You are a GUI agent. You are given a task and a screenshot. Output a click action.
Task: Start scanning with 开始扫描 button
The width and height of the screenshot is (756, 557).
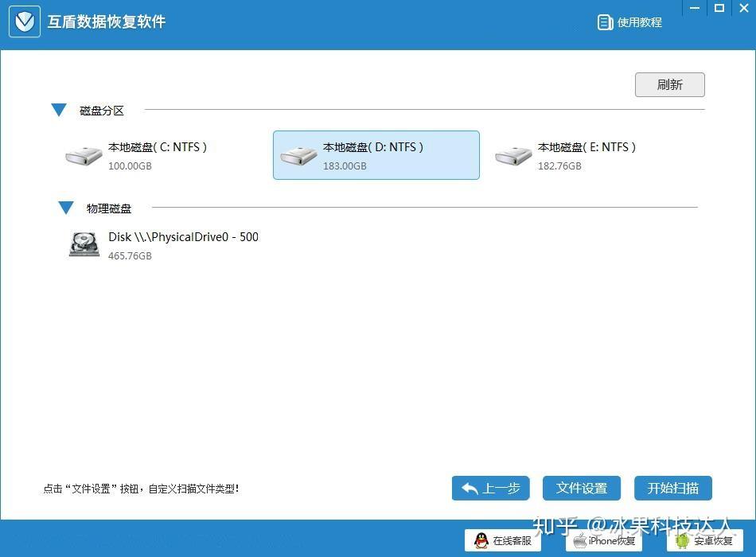point(672,488)
